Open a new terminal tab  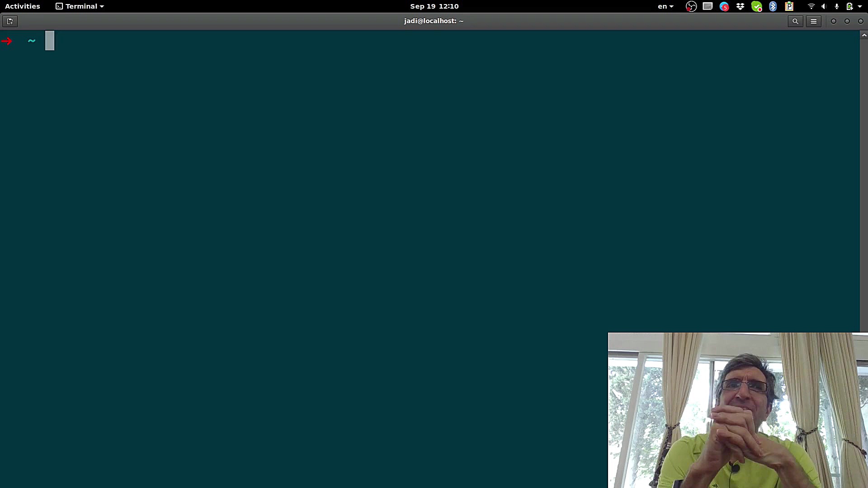tap(10, 21)
